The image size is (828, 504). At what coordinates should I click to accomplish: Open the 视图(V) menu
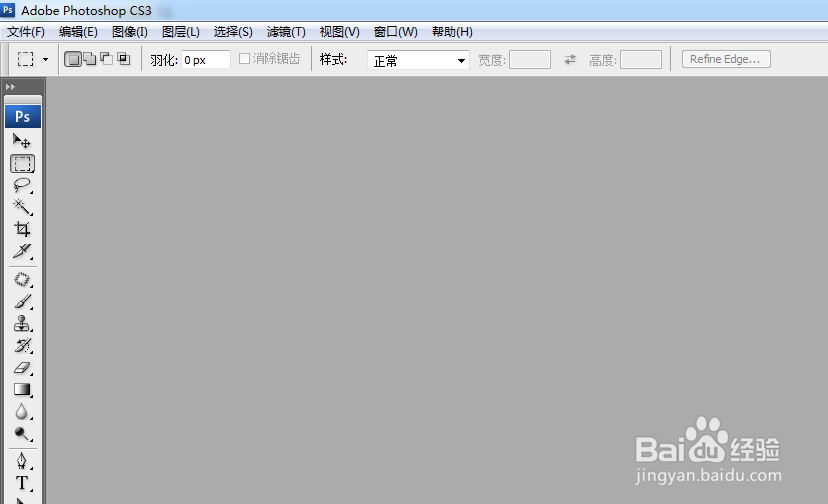339,32
